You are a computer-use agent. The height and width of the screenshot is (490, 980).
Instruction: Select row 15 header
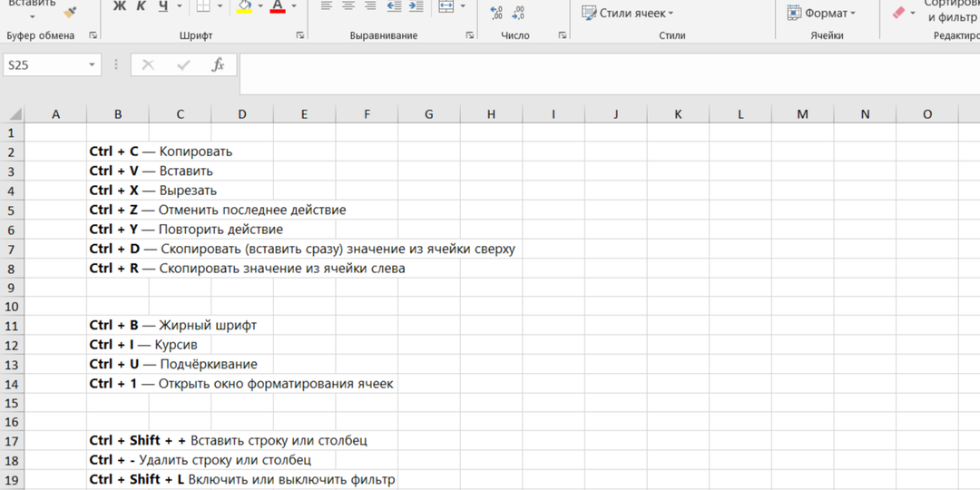point(13,403)
